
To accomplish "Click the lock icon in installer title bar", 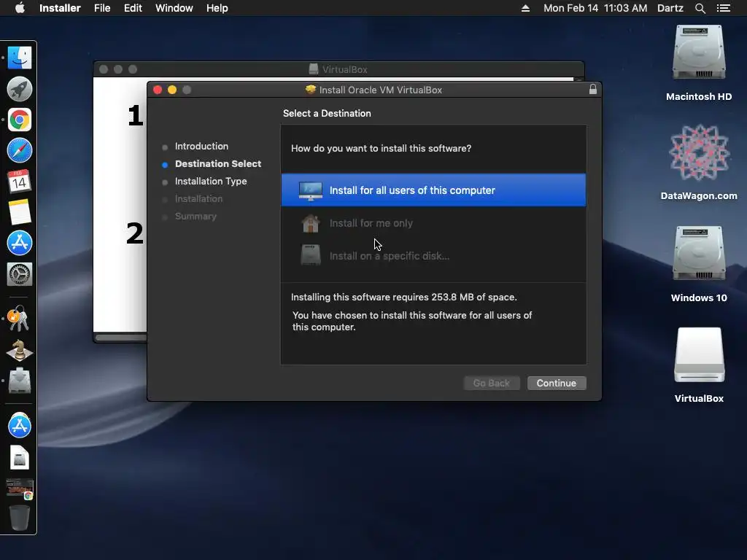I will point(592,90).
